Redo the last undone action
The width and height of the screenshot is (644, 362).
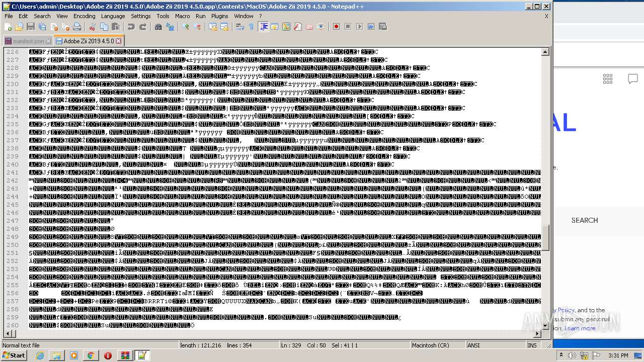click(143, 27)
